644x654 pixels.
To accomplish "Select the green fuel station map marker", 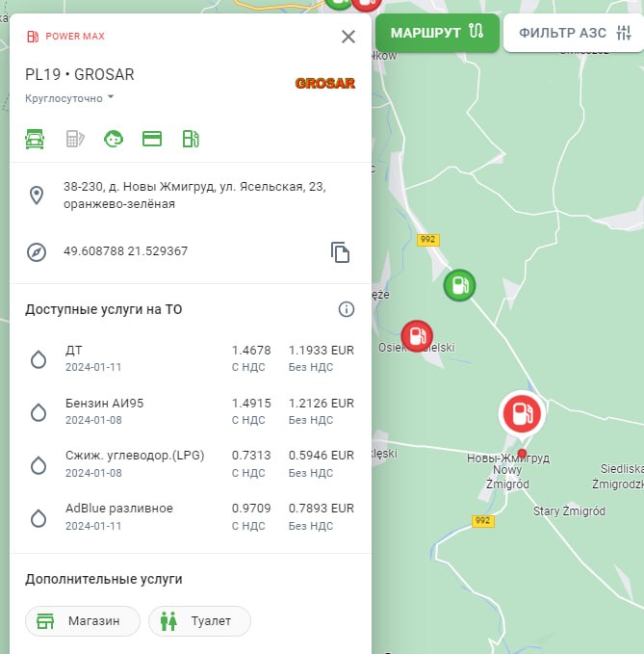I will (x=459, y=285).
